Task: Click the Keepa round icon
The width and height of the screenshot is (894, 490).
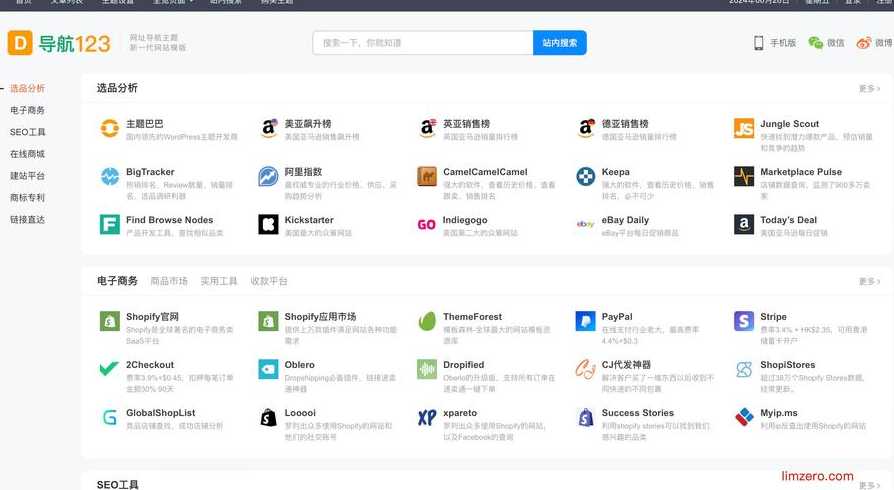Action: [x=586, y=176]
